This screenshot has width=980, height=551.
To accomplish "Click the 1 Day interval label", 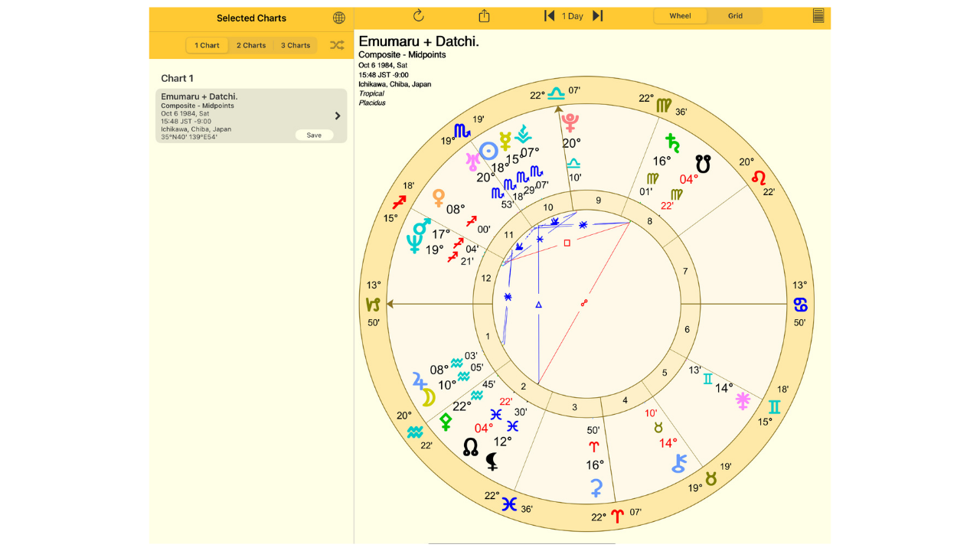I will [x=573, y=16].
